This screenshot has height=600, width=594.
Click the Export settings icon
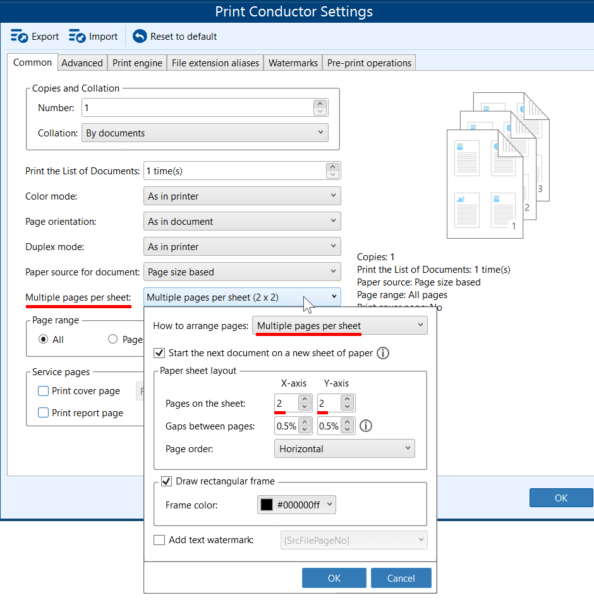tap(19, 36)
